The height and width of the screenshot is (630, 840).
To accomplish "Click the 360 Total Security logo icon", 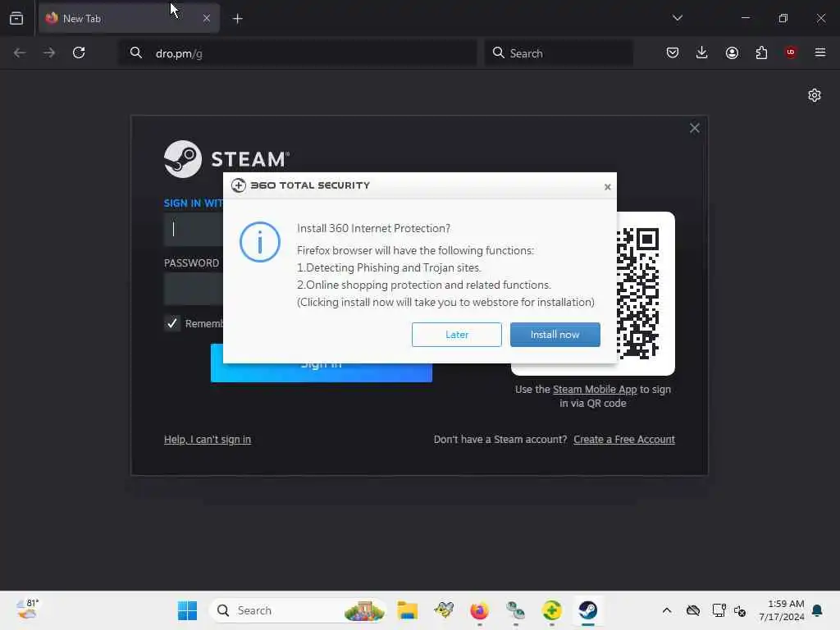I will [239, 185].
